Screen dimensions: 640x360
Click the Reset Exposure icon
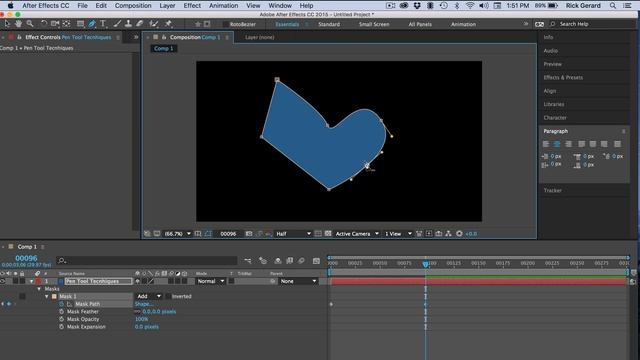[459, 234]
